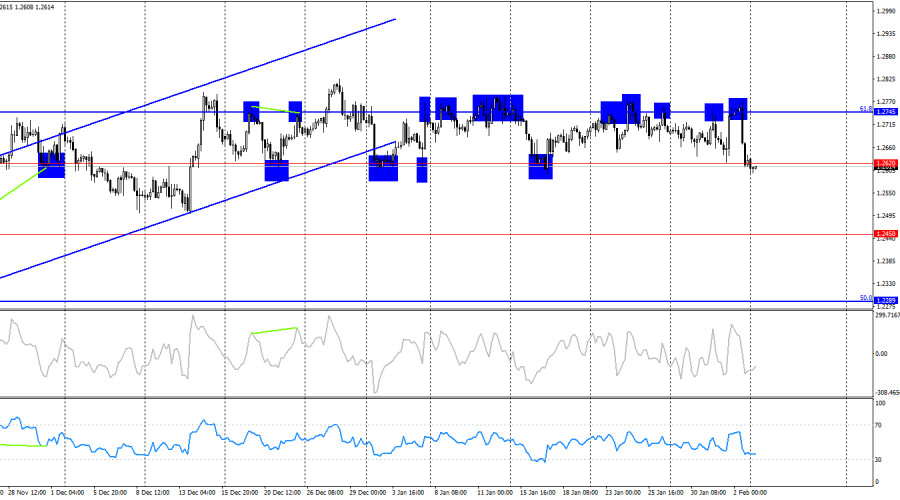Select the green divergence line on the RSI indicator

click(x=23, y=445)
